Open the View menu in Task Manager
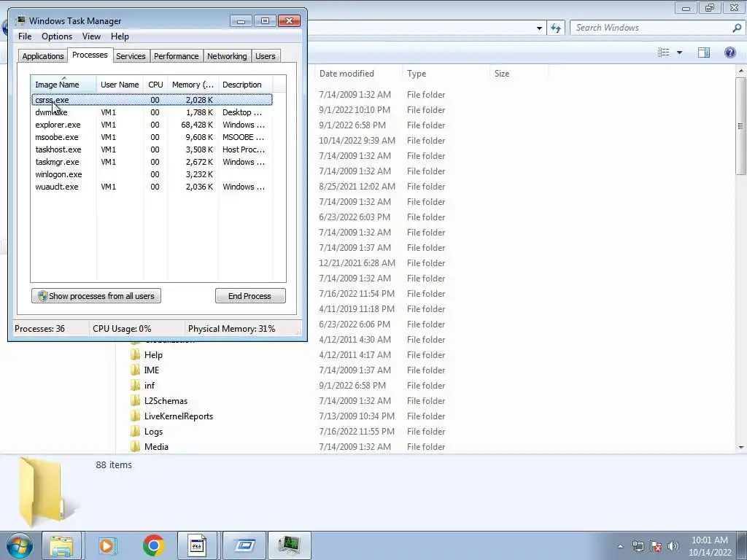 click(91, 36)
